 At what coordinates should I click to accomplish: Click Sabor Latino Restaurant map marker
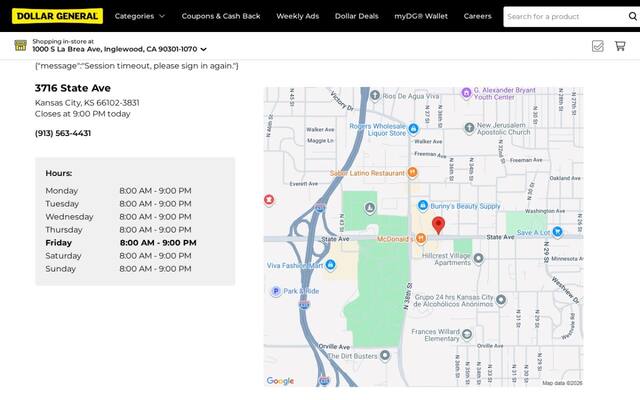[x=412, y=173]
